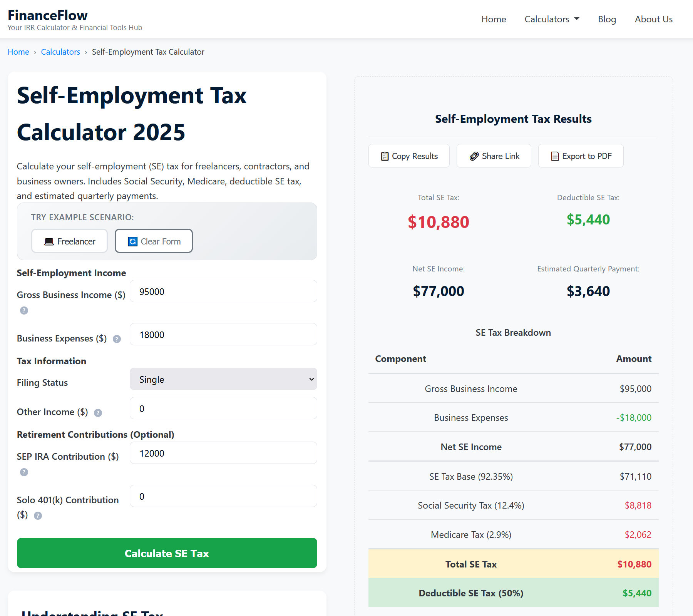Click the clipboard icon on Copy Results
Screen dimensions: 693x616
tap(384, 156)
